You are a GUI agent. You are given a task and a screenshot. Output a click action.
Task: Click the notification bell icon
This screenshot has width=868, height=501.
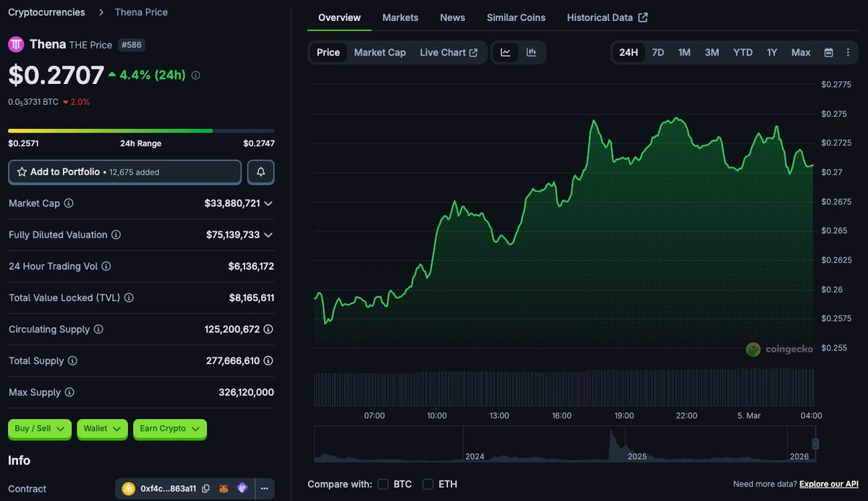[260, 172]
